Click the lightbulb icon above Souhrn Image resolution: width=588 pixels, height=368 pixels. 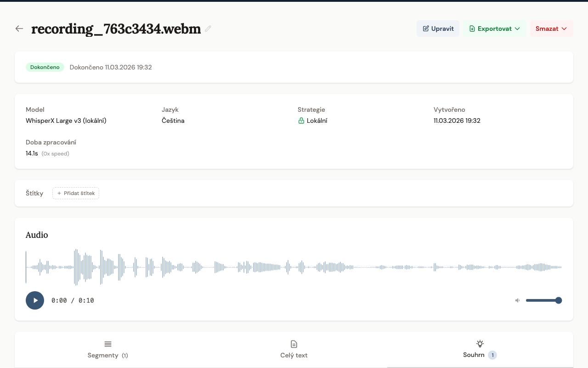click(x=480, y=344)
